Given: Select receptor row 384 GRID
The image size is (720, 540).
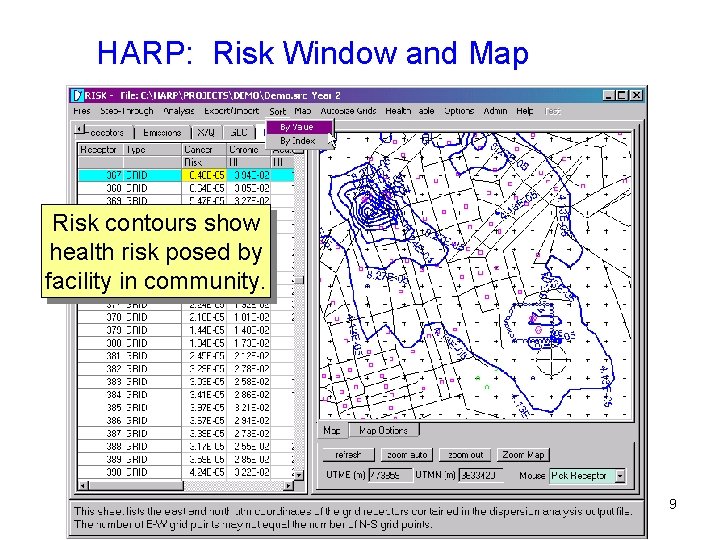Looking at the screenshot, I should pyautogui.click(x=186, y=394).
